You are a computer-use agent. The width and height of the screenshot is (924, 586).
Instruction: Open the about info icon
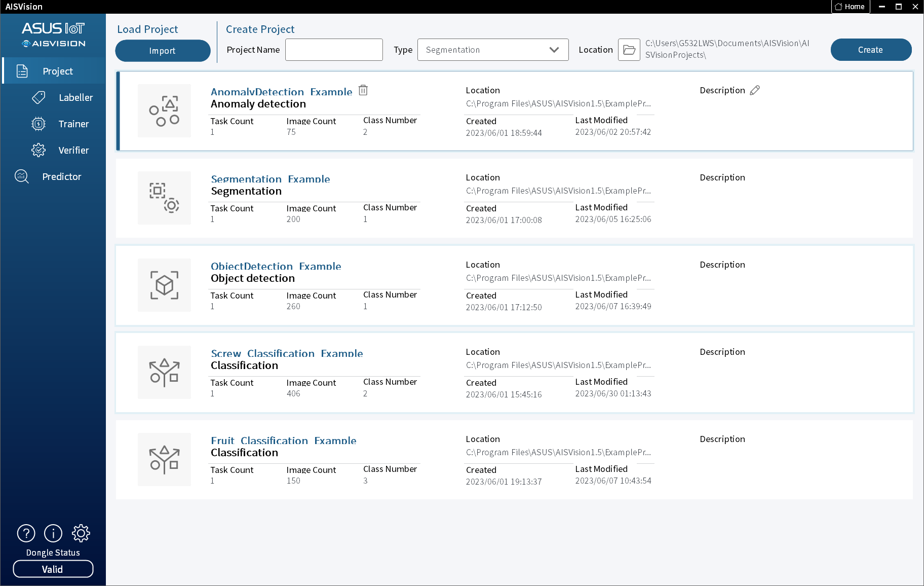pos(53,533)
